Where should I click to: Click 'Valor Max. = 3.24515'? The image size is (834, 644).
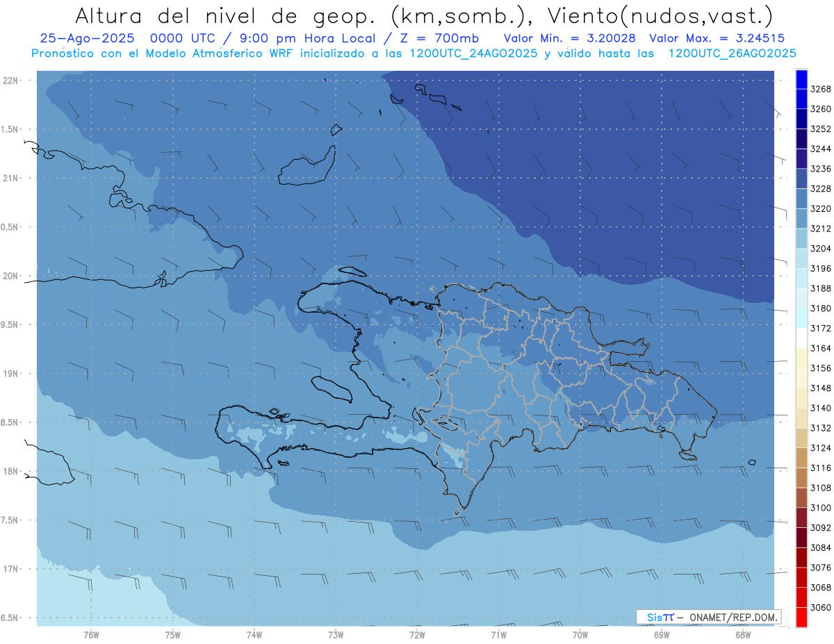click(x=717, y=38)
